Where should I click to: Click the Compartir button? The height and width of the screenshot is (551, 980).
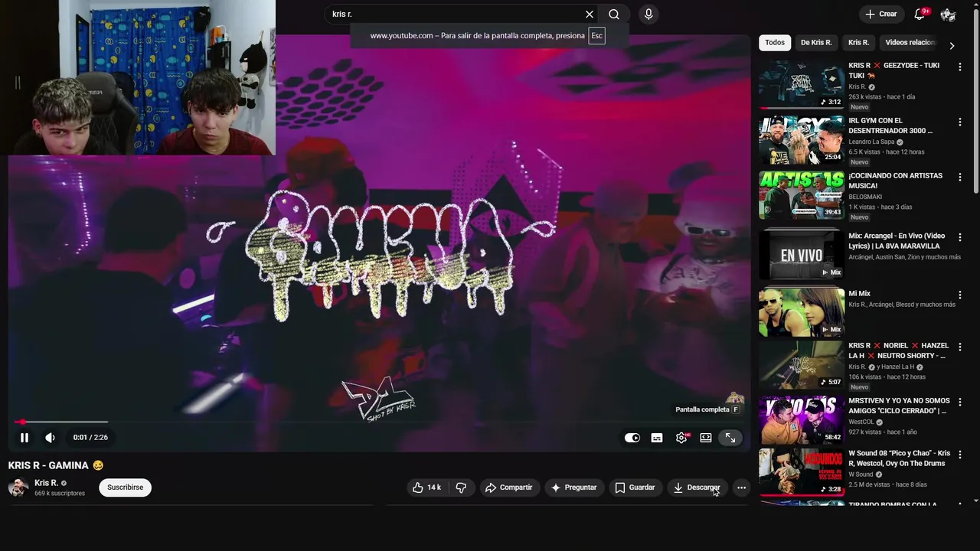(x=508, y=487)
